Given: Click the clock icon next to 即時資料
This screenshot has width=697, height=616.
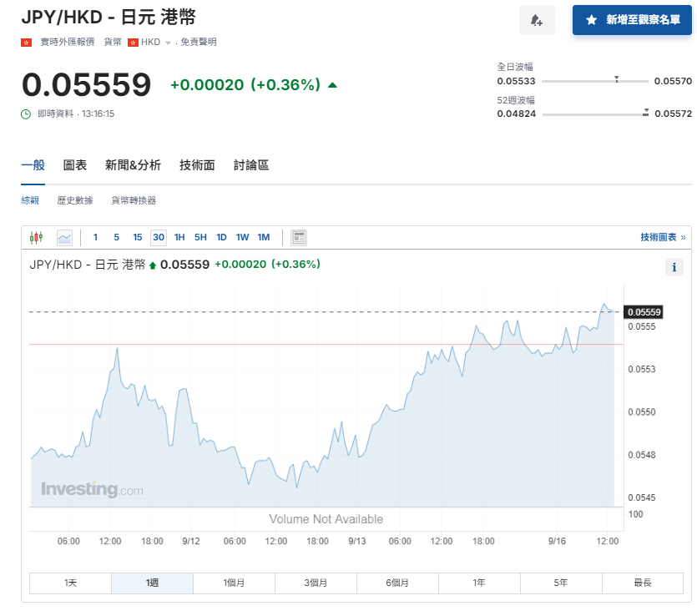Looking at the screenshot, I should coord(28,114).
